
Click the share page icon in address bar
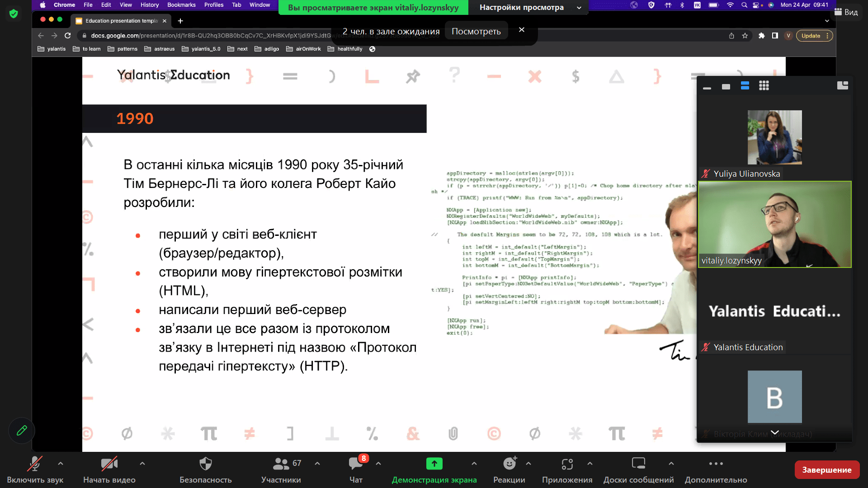[x=731, y=36]
